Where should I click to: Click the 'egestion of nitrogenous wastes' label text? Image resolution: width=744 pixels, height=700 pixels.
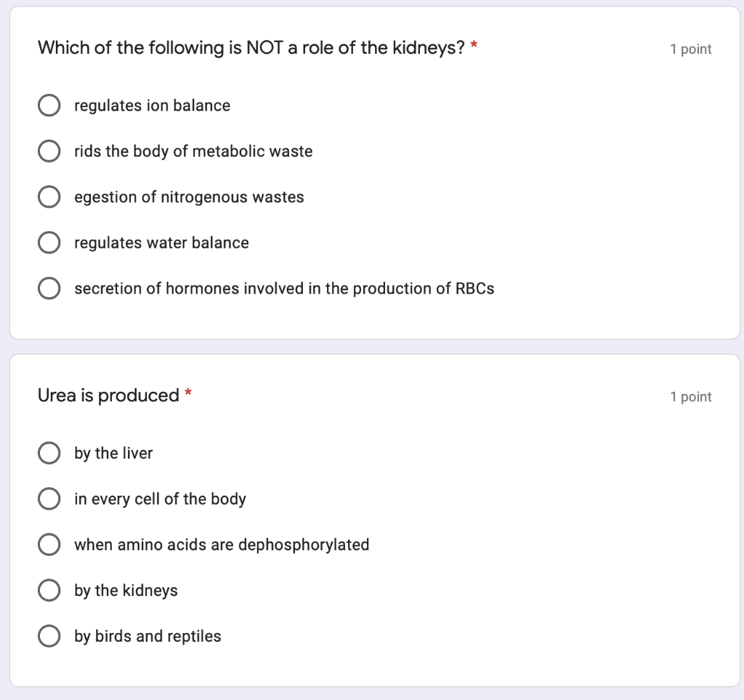coord(189,197)
